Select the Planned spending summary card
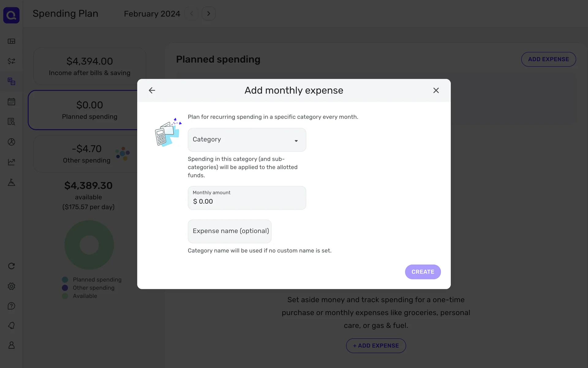 [x=83, y=110]
